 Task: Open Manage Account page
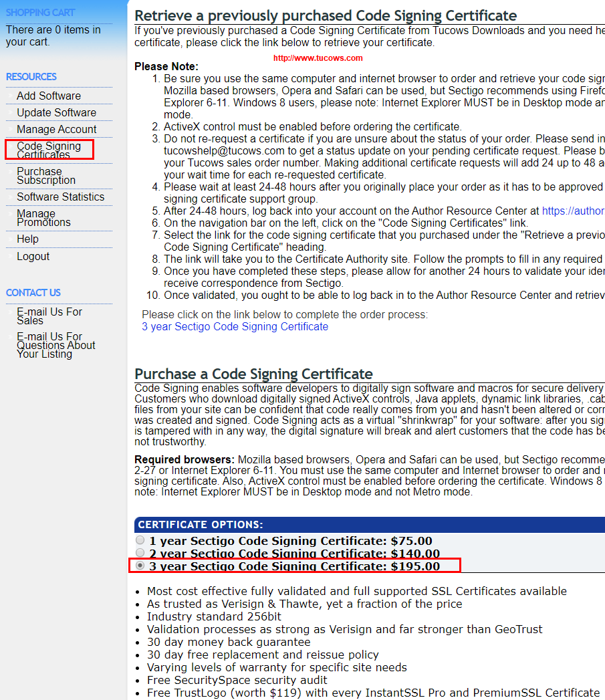tap(56, 129)
